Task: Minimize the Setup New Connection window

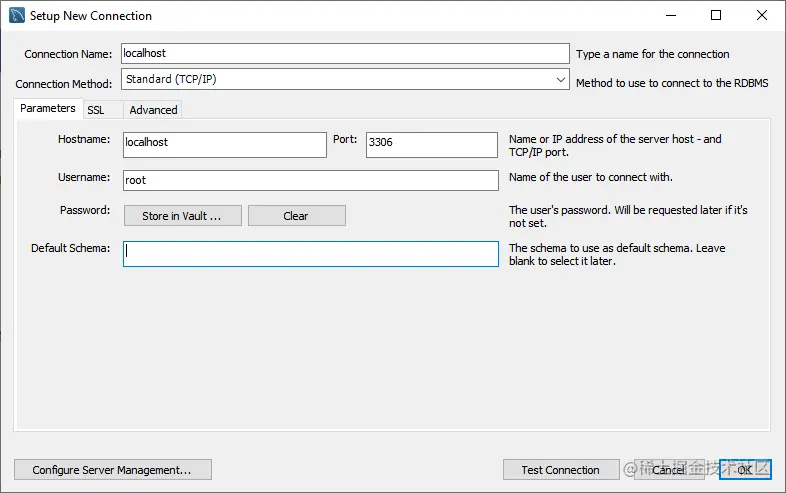Action: [671, 16]
